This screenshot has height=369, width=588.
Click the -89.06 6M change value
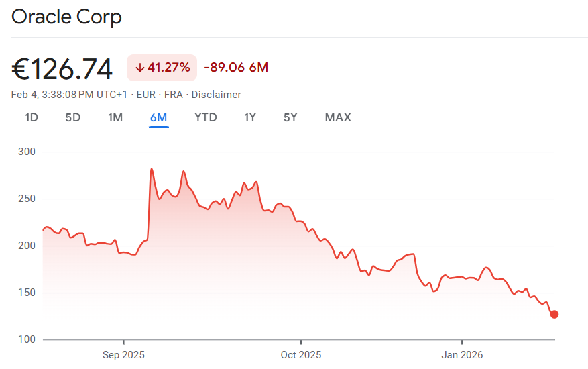coord(236,68)
